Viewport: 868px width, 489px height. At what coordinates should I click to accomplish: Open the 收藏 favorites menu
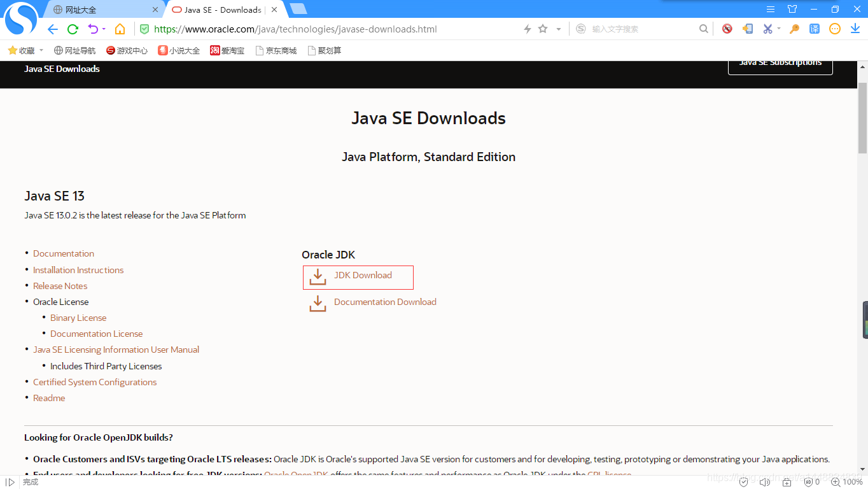[x=22, y=50]
